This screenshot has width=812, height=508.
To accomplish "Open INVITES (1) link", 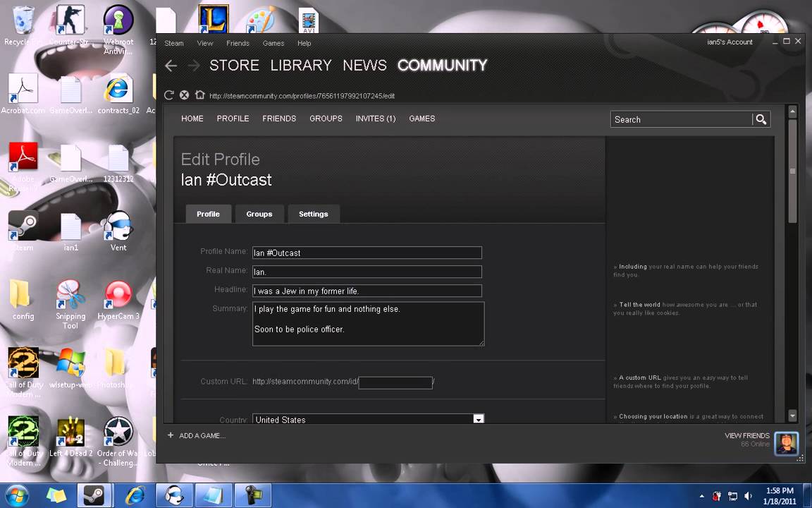I will [x=376, y=119].
